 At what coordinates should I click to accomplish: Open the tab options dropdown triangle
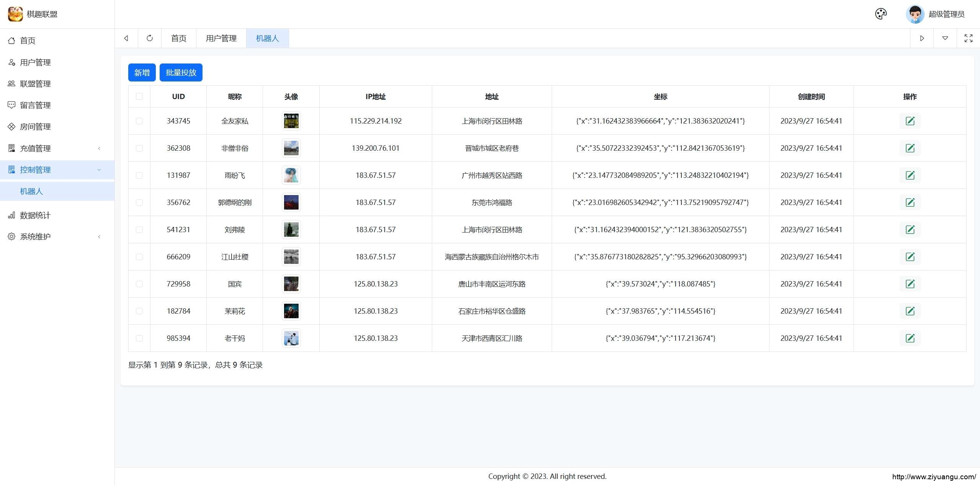(945, 38)
